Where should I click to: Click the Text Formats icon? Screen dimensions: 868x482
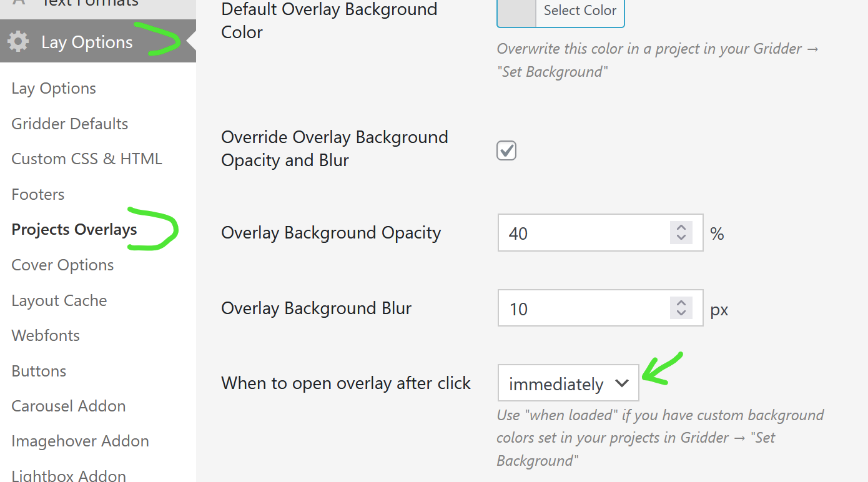pos(18,3)
